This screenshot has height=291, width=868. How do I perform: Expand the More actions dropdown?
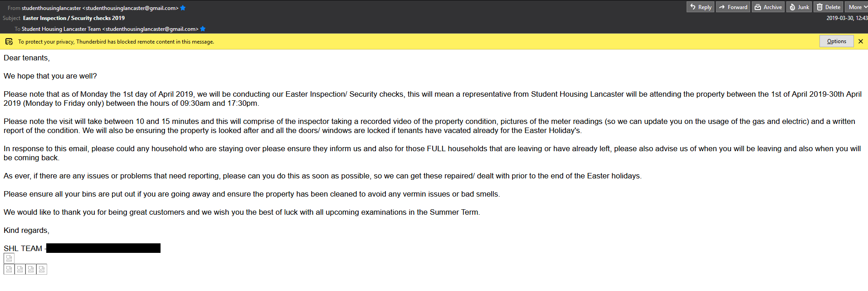pyautogui.click(x=856, y=7)
